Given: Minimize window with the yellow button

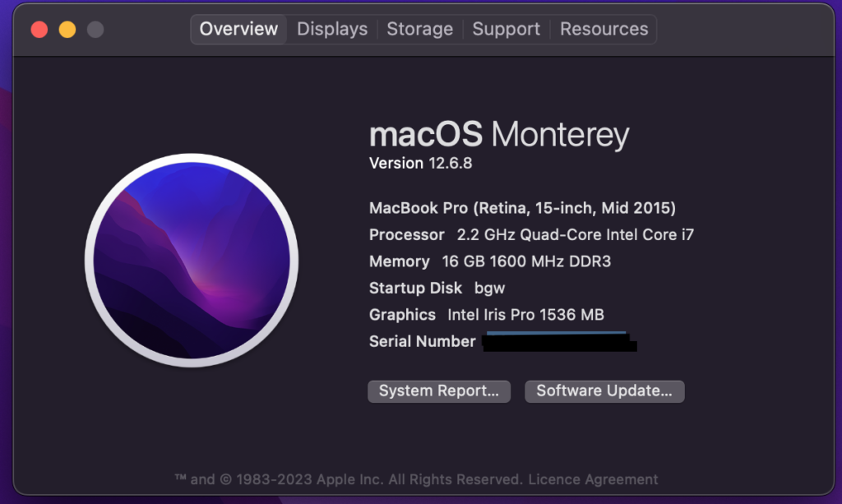Looking at the screenshot, I should (67, 30).
